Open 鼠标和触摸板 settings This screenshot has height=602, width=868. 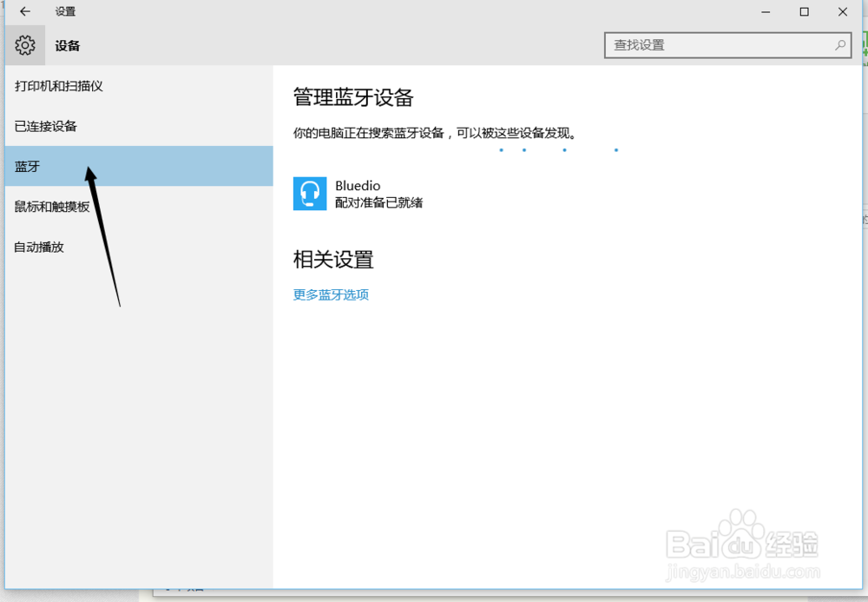(52, 207)
